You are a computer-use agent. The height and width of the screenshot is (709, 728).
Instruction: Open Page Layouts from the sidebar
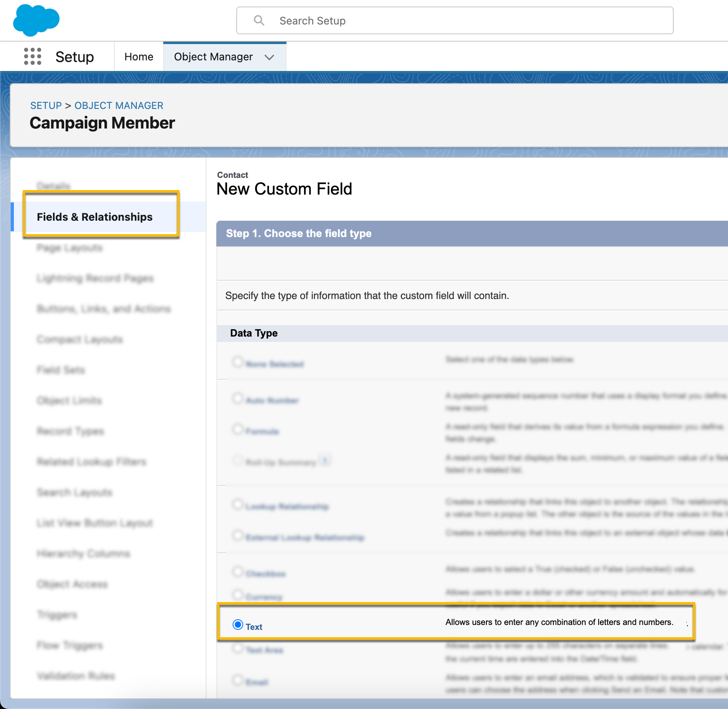[x=69, y=248]
